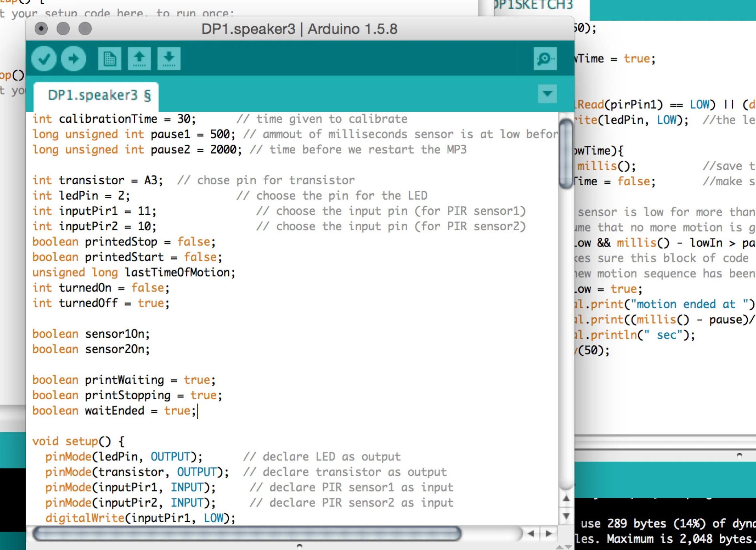Click the 'int ledPin = 2;' line
This screenshot has width=756, height=550.
tap(81, 196)
